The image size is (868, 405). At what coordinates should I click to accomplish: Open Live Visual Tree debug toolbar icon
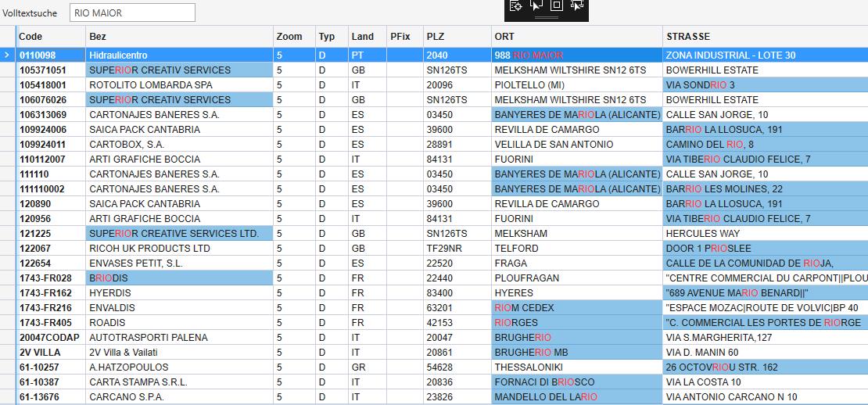point(515,5)
